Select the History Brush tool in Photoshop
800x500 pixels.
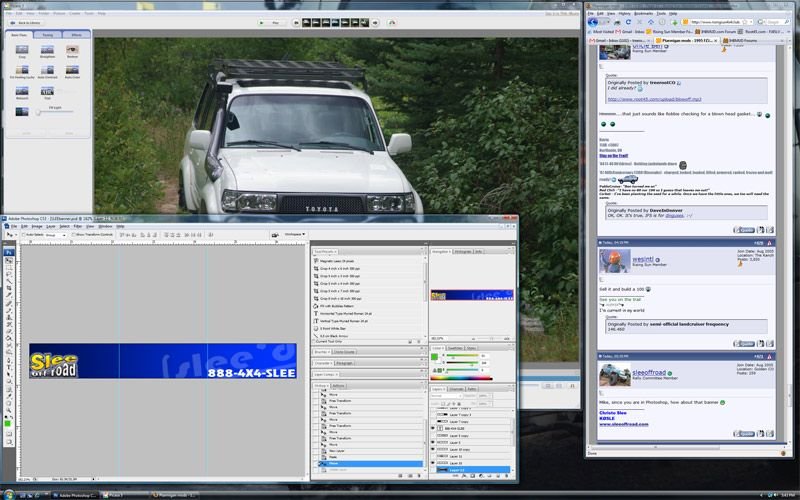click(9, 324)
